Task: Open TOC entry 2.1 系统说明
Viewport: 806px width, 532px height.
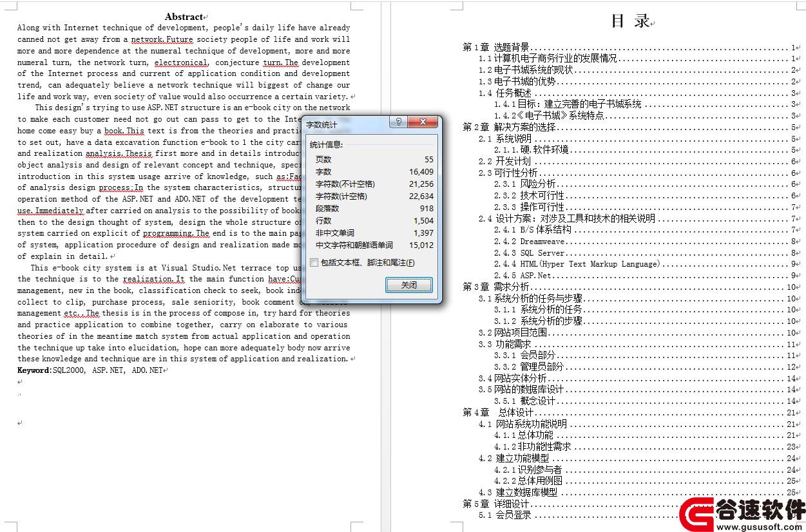Action: tap(638, 138)
